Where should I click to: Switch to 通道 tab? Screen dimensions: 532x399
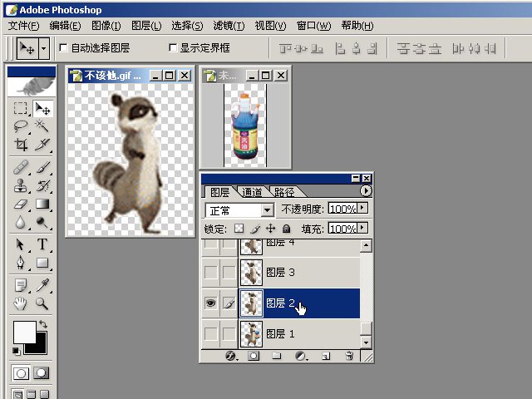pos(252,192)
